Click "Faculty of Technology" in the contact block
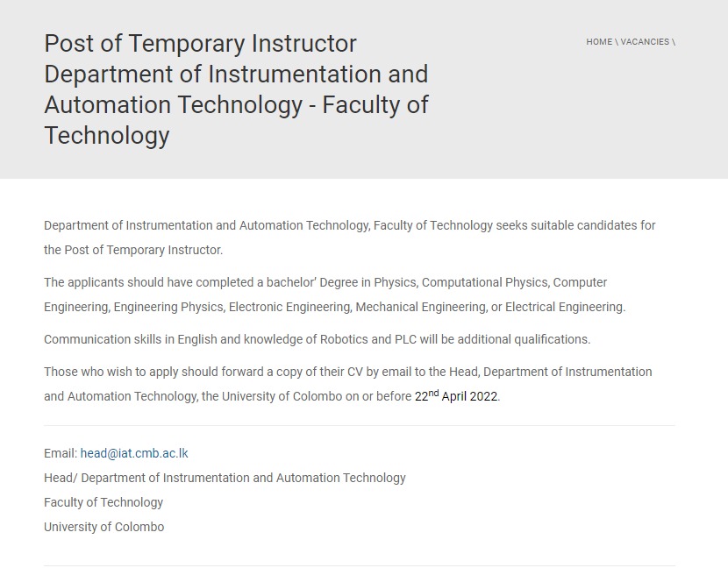Screen dimensions: 728x568 click(103, 502)
